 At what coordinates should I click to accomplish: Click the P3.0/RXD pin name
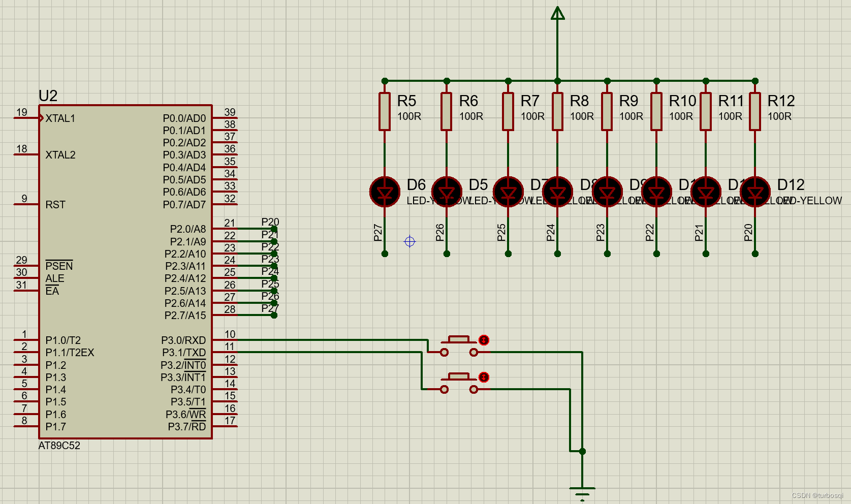point(183,340)
